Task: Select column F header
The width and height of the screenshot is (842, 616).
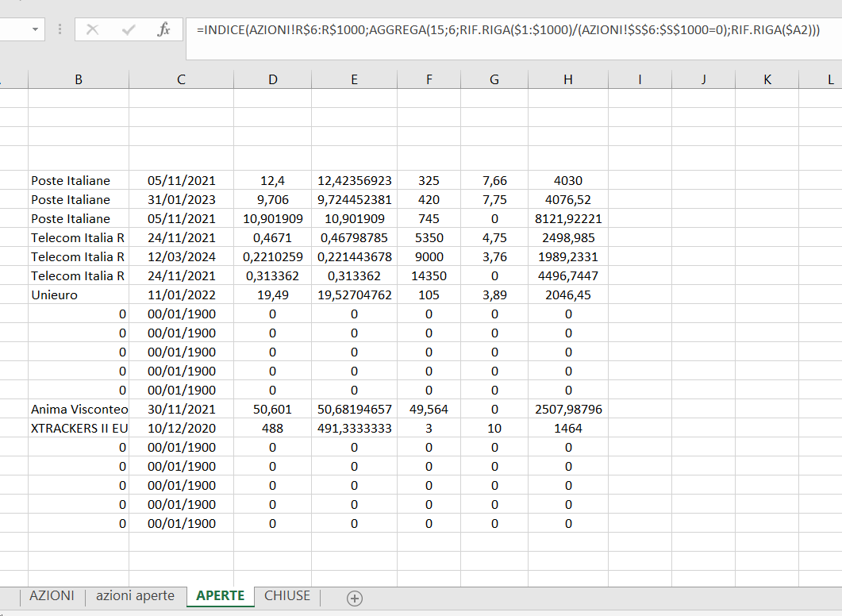Action: click(x=429, y=79)
